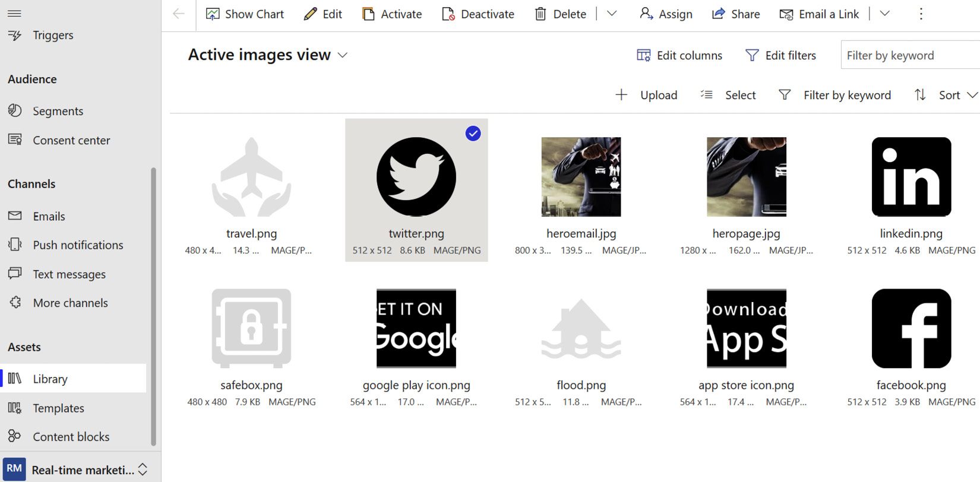980x482 pixels.
Task: Click the Content blocks icon
Action: [x=15, y=436]
